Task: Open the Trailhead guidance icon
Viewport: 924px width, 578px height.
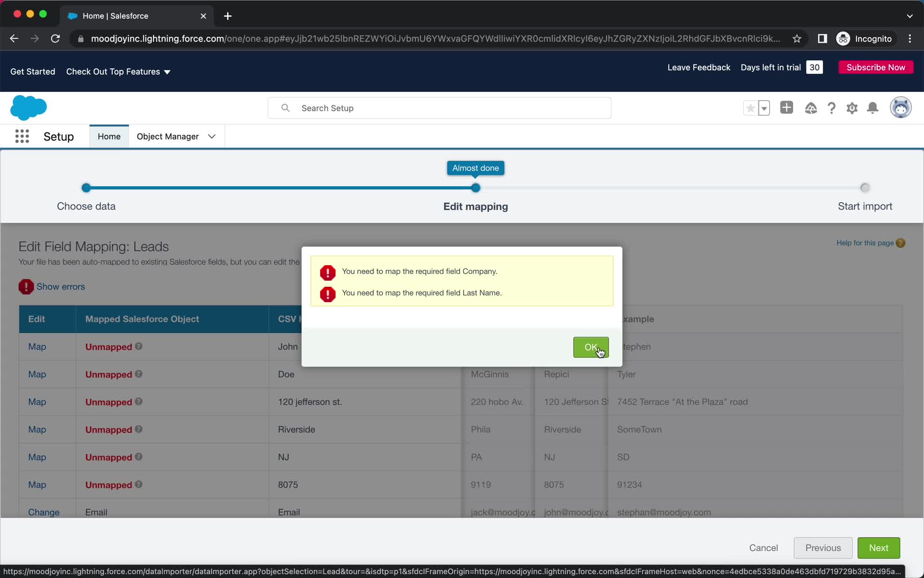Action: [x=811, y=108]
